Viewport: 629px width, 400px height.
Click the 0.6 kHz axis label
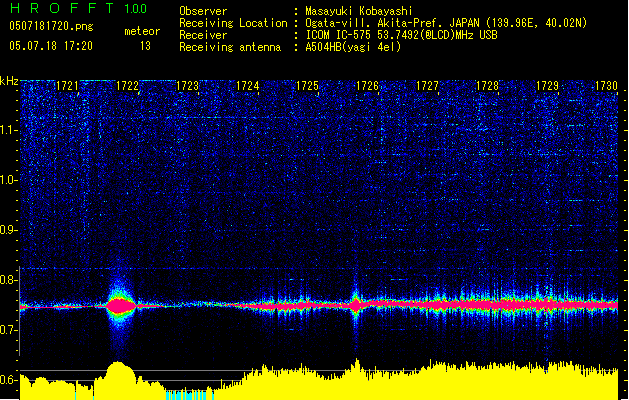(x=8, y=380)
